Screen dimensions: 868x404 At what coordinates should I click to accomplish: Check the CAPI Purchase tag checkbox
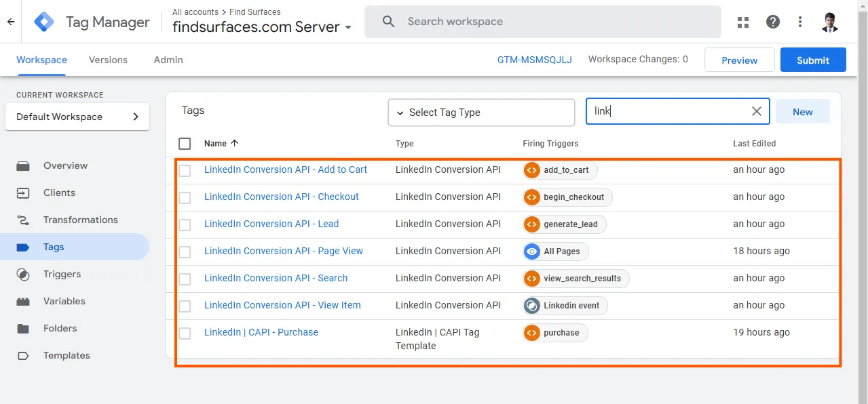185,333
